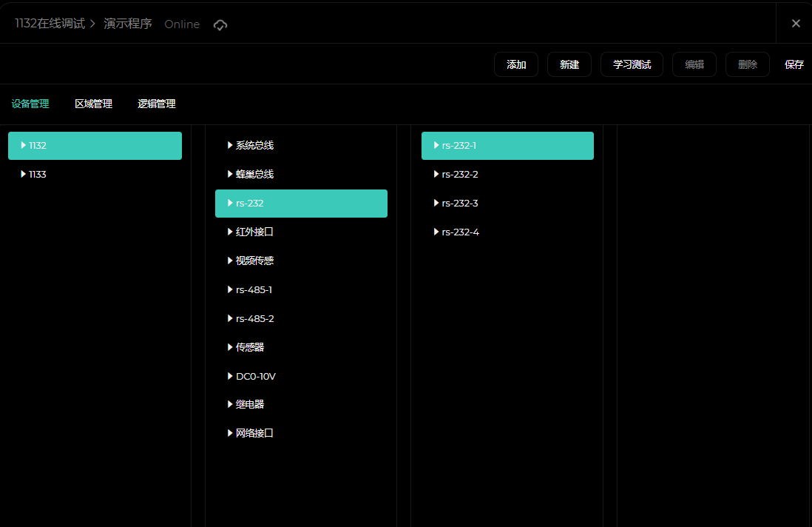Screen dimensions: 812x527
Task: Expand the rs-485-1 arrow
Action: [230, 289]
